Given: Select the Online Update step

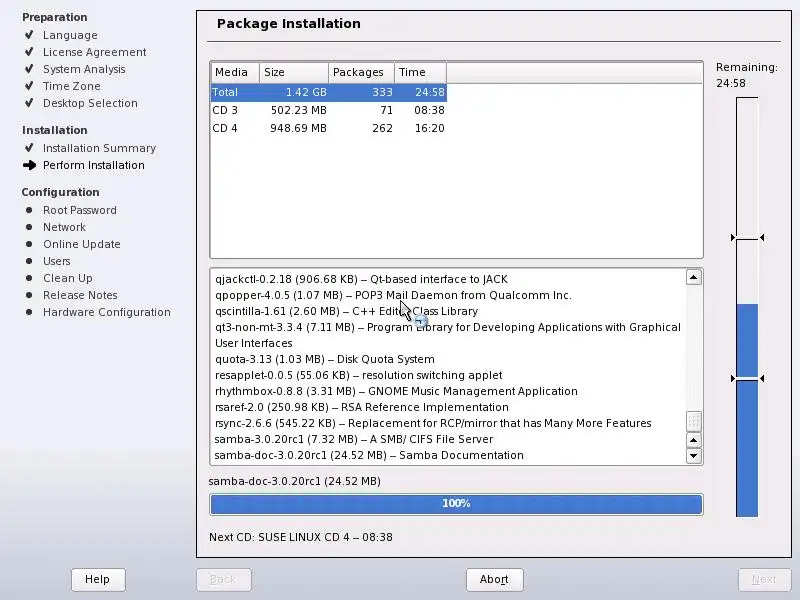Looking at the screenshot, I should (82, 244).
